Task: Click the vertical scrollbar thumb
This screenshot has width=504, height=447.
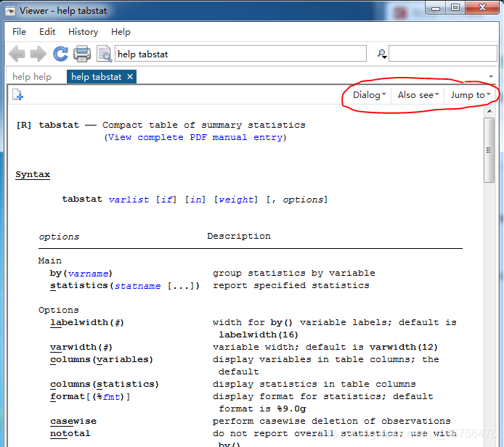Action: click(x=489, y=150)
